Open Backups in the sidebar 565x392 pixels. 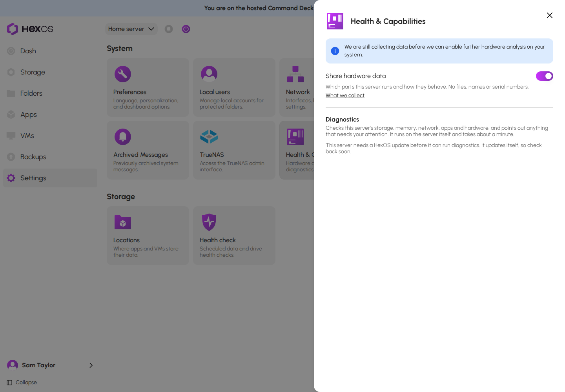(x=50, y=157)
